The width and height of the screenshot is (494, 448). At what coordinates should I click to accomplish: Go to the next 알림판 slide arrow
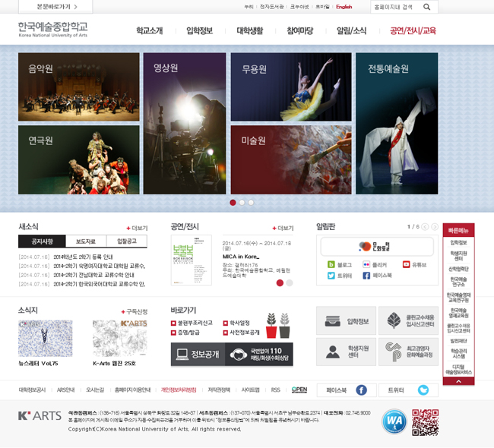coord(435,226)
